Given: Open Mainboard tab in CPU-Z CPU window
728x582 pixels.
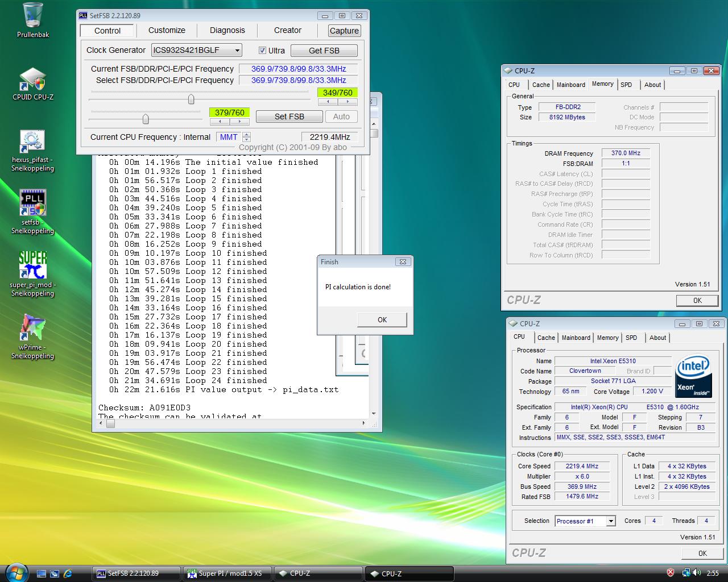Looking at the screenshot, I should 576,338.
